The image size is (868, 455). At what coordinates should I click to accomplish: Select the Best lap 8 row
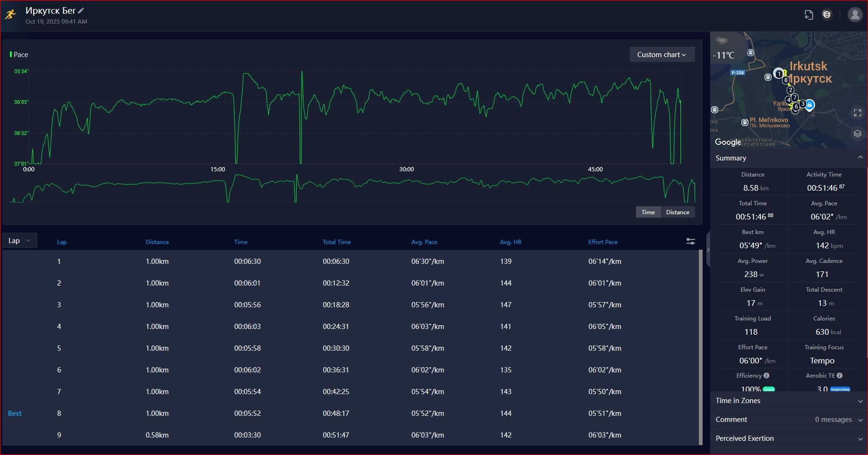(x=350, y=413)
